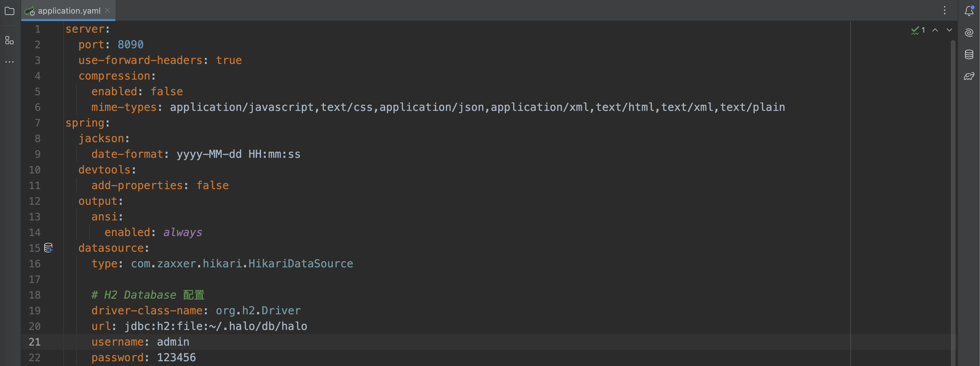Open the bottom right sidebar tool icon
The height and width of the screenshot is (366, 980).
[x=969, y=76]
